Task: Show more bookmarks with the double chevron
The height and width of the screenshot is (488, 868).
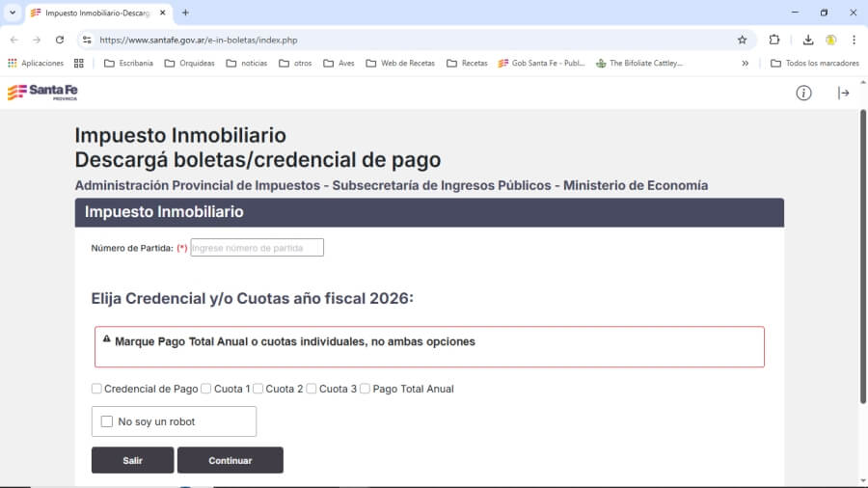Action: click(746, 63)
